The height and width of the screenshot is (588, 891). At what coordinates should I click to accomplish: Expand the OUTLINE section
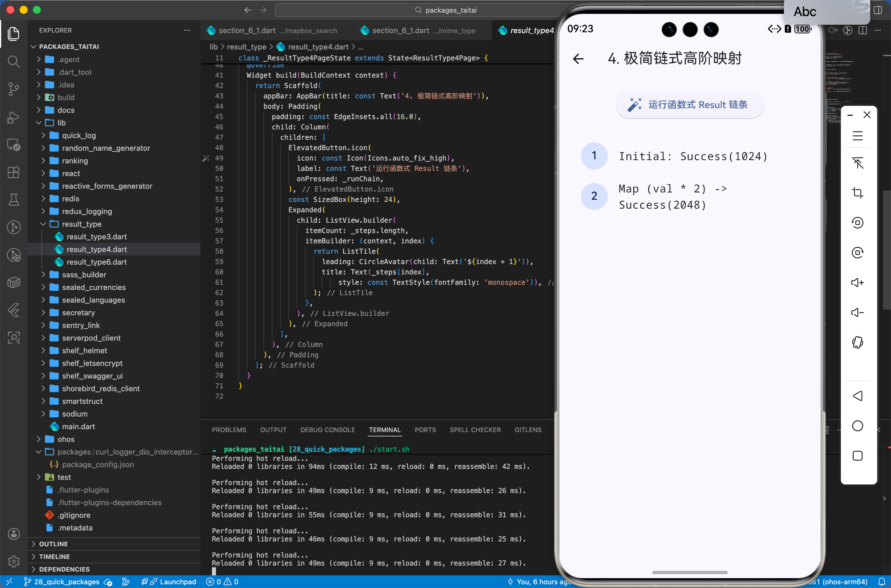click(53, 544)
